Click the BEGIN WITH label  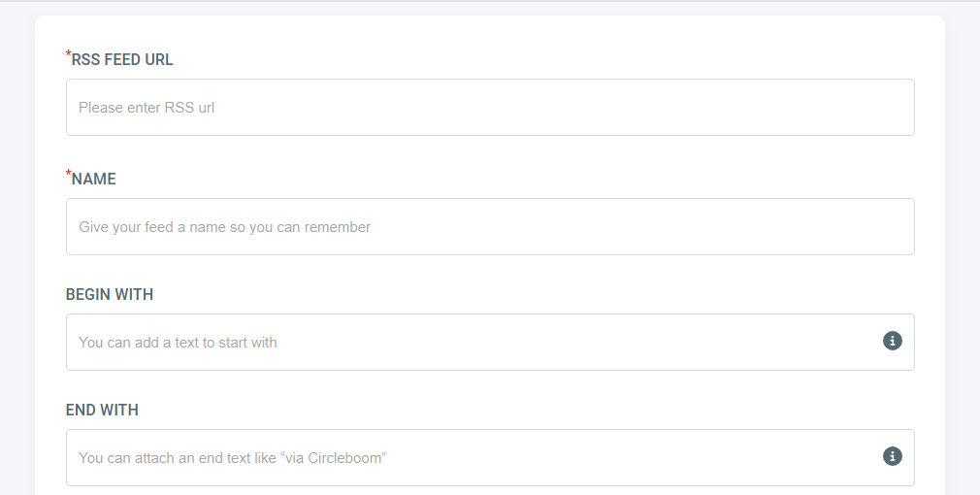click(110, 294)
